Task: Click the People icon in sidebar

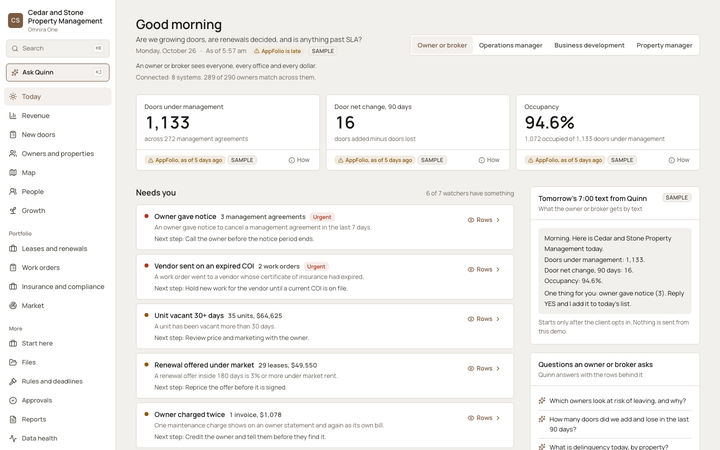Action: point(13,191)
